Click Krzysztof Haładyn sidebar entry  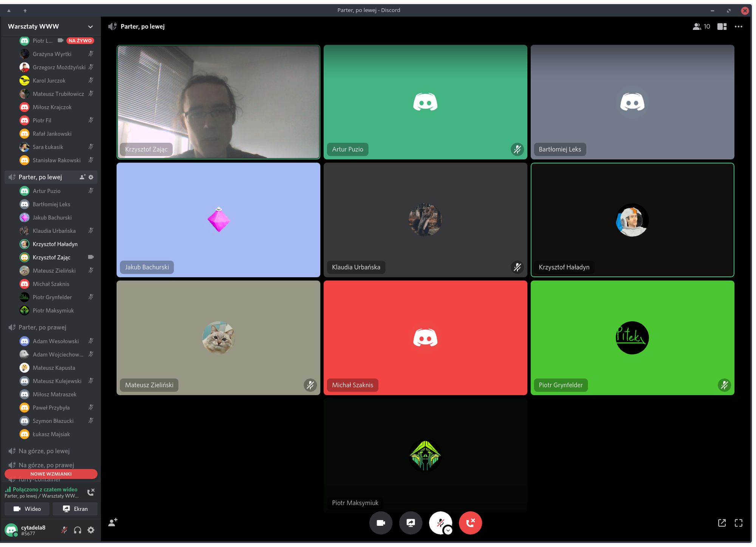tap(57, 244)
